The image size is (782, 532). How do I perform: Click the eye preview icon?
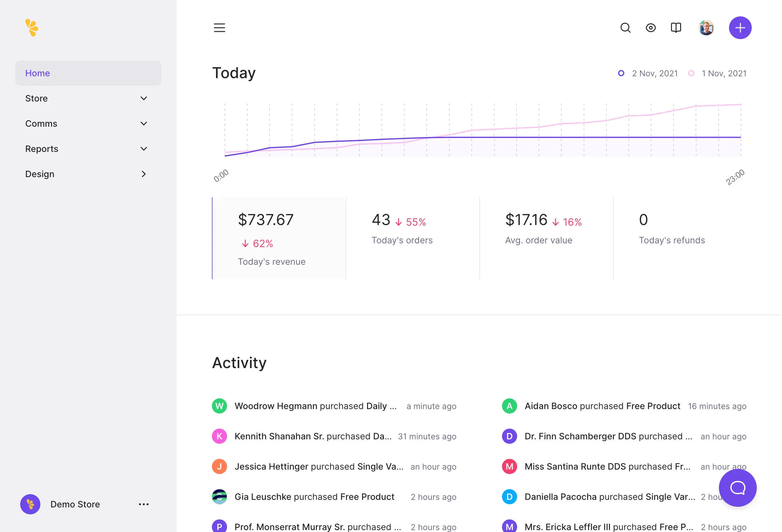point(651,27)
